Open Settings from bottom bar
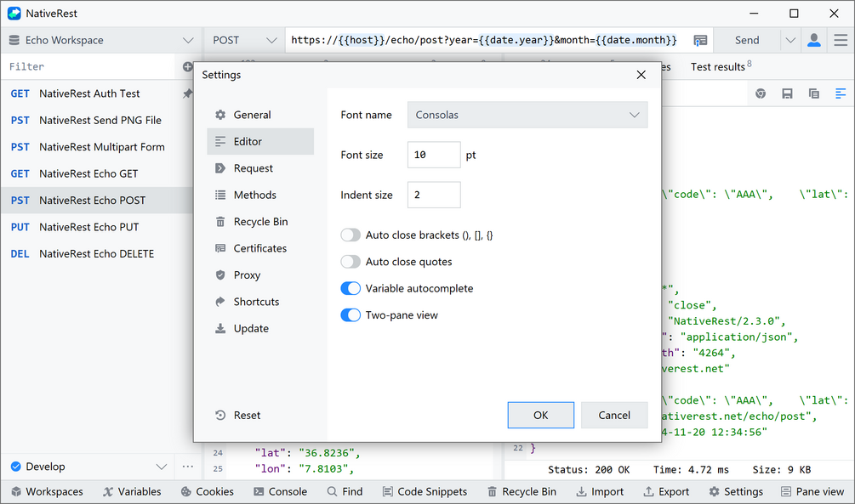The height and width of the screenshot is (504, 855). [x=736, y=492]
